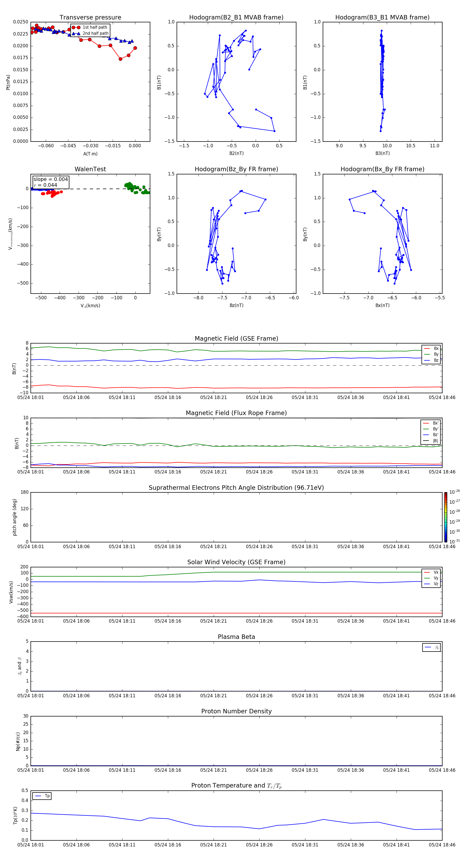Click the 'Plasma Beta' panel title
473x868 pixels.
coord(236,637)
